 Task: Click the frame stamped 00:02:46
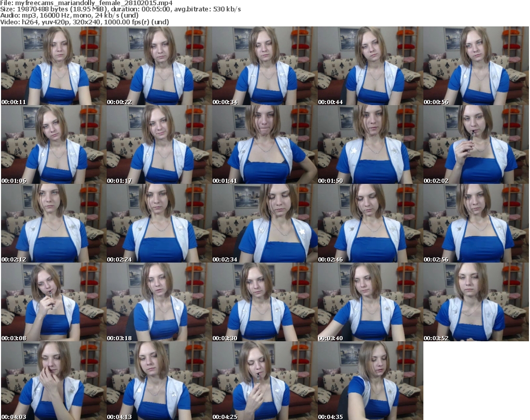pos(370,223)
